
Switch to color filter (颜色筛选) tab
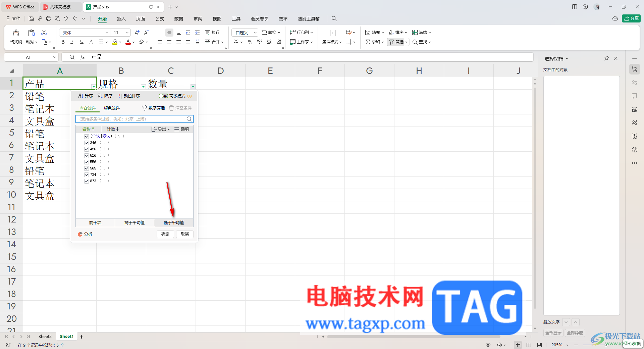click(x=112, y=108)
